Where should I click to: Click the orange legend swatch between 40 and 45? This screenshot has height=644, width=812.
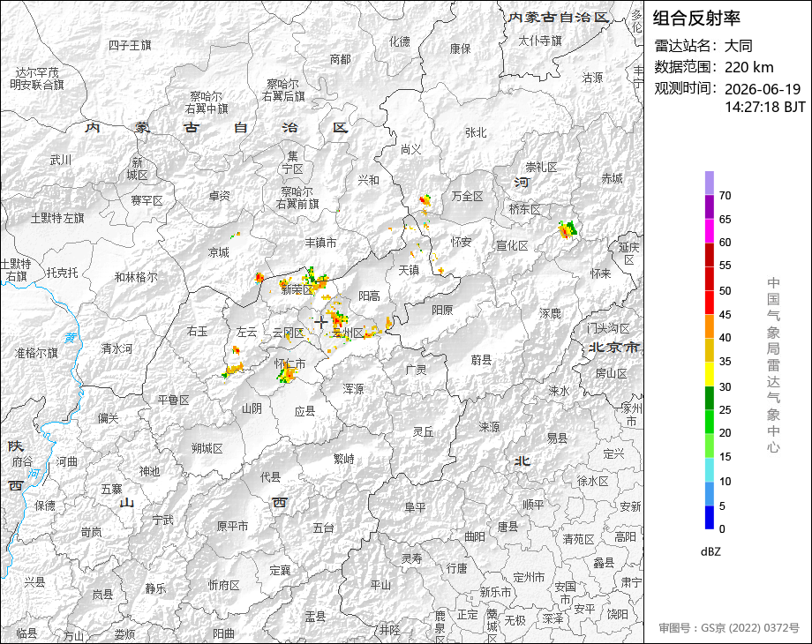coord(710,326)
